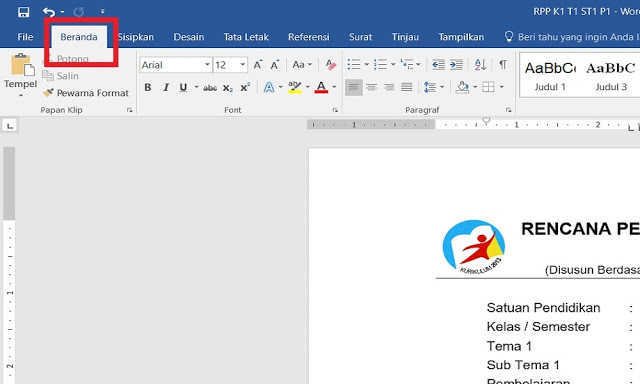The height and width of the screenshot is (384, 640).
Task: Select the Pewarna Format painter tool
Action: (x=85, y=93)
